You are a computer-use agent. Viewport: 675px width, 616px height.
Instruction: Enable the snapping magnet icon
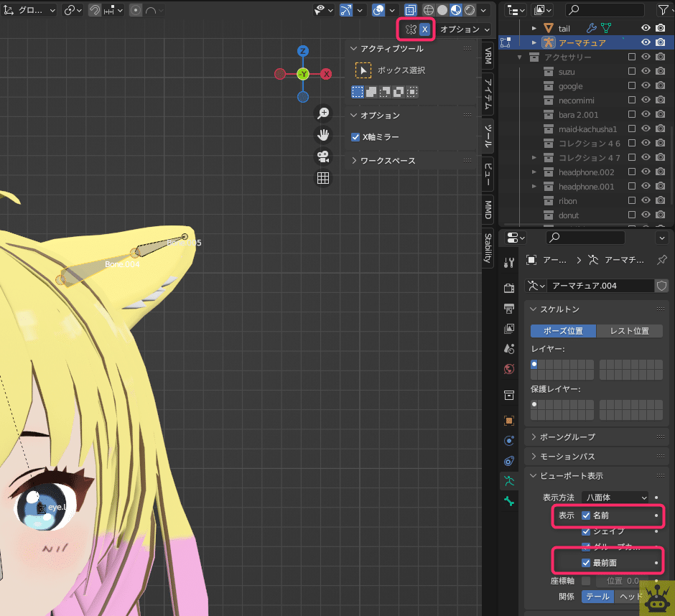94,10
